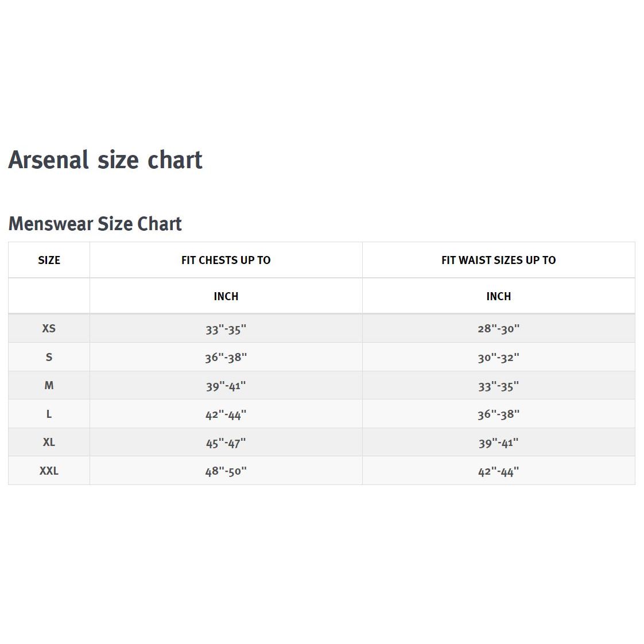
Task: Click INCH label under the waist column
Action: (x=498, y=296)
